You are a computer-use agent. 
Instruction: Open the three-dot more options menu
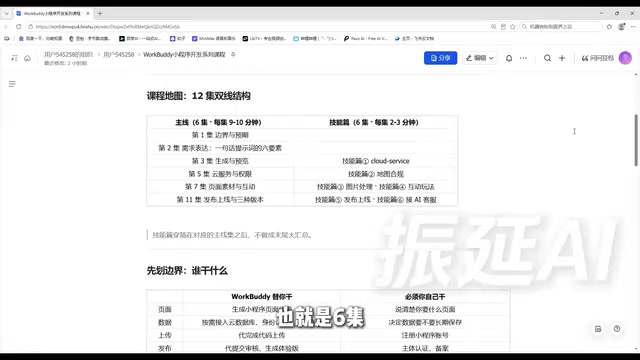pyautogui.click(x=523, y=58)
